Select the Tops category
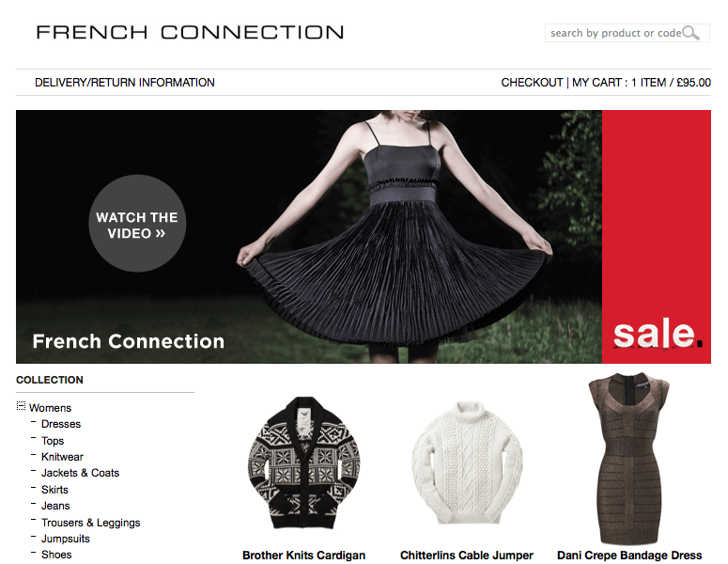This screenshot has width=728, height=564. (53, 441)
